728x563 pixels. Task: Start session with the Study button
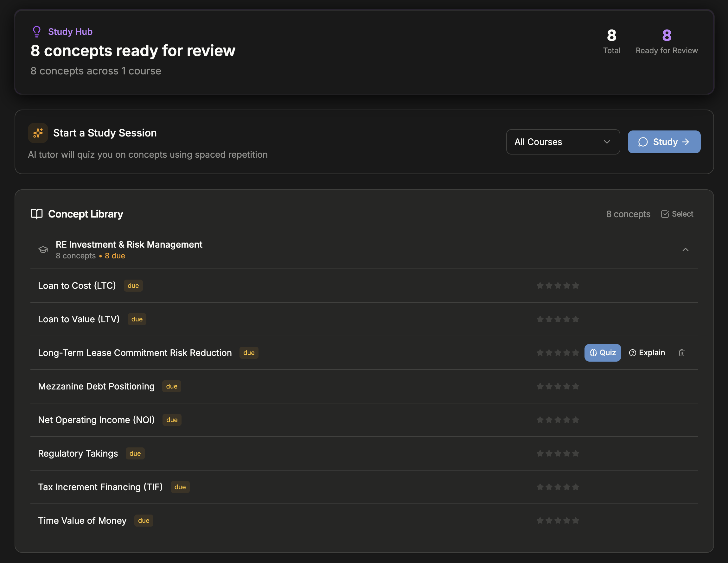pyautogui.click(x=664, y=142)
